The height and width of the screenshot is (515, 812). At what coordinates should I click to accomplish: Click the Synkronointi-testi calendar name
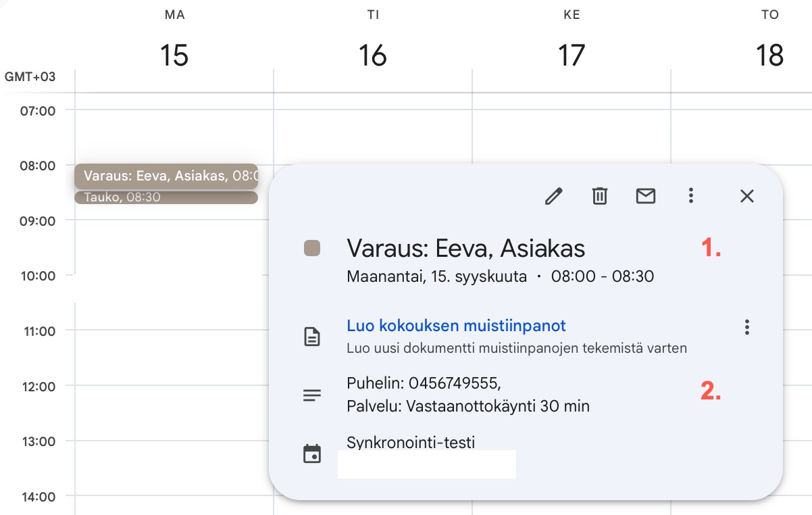click(x=411, y=443)
